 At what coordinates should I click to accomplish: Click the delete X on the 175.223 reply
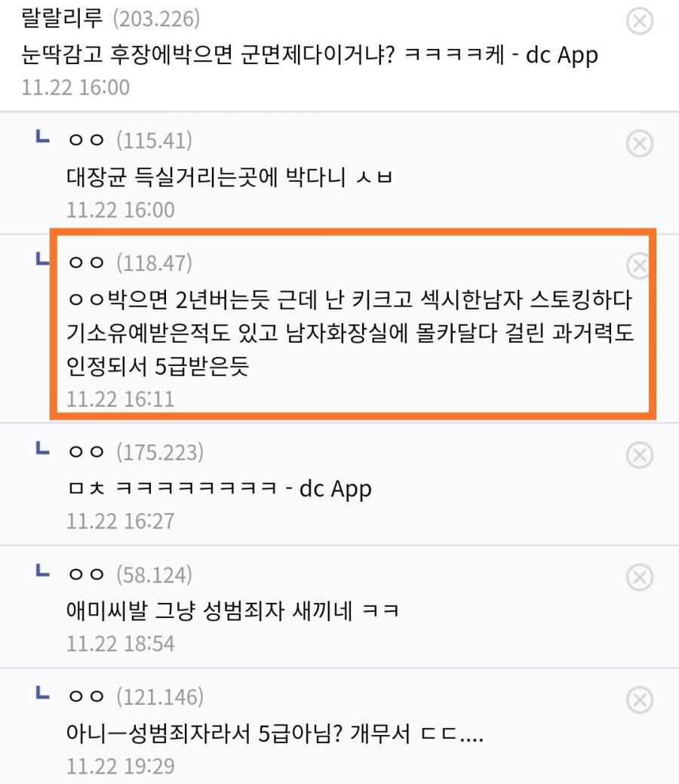pyautogui.click(x=640, y=455)
